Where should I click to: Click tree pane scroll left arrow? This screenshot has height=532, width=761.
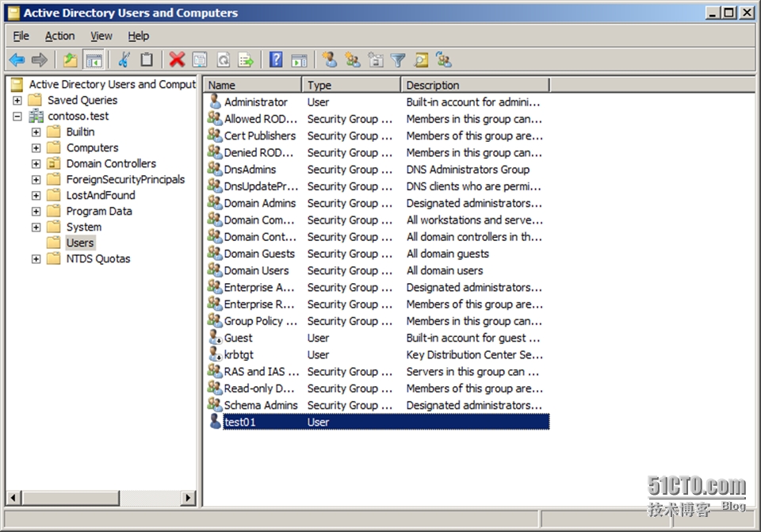(x=13, y=498)
